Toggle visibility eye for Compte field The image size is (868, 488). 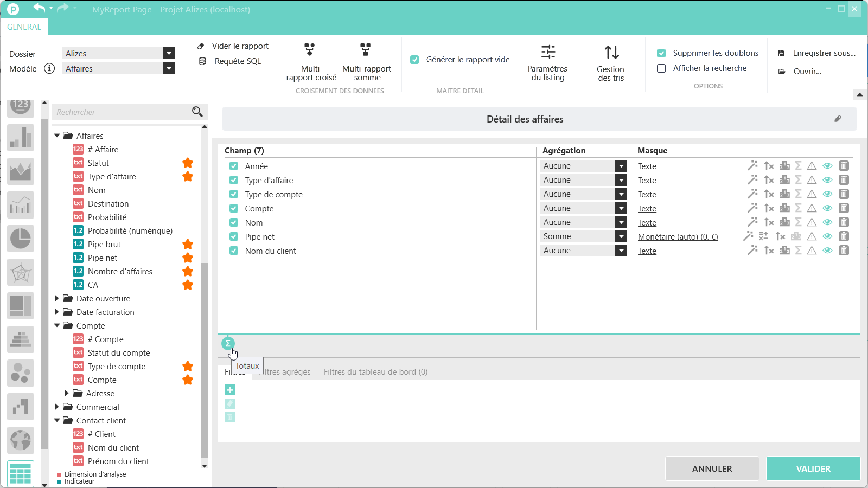pos(827,208)
